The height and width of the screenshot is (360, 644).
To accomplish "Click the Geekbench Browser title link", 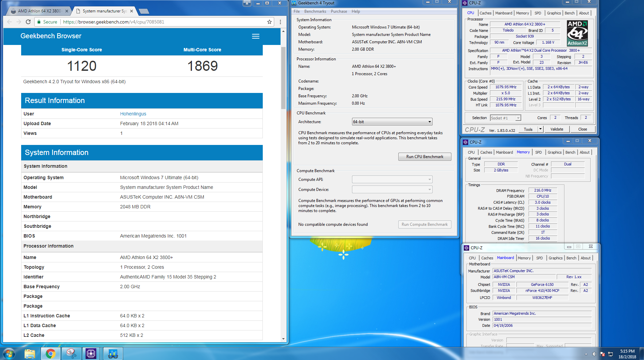I will (x=51, y=36).
